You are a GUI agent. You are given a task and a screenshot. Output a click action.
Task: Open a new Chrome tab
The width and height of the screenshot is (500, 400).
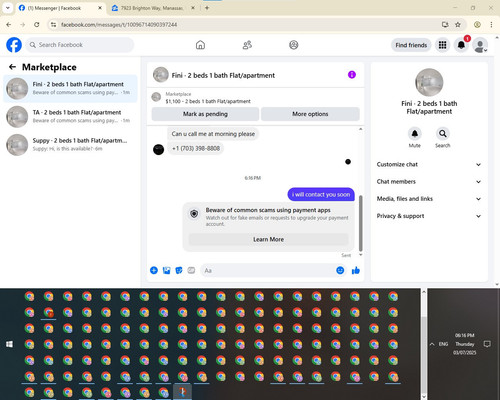pos(207,8)
